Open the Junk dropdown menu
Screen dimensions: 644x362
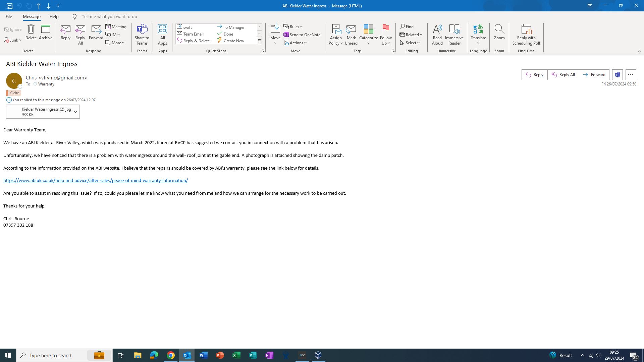[x=13, y=40]
